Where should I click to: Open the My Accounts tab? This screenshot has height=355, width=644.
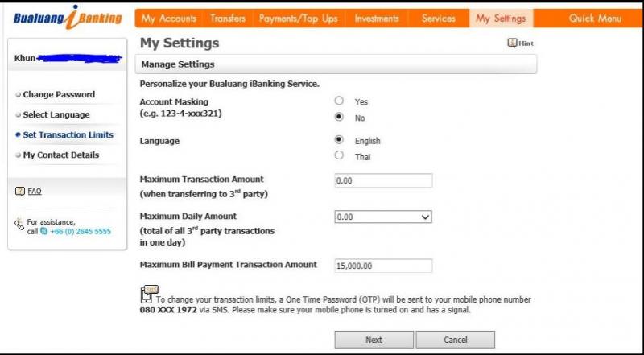coord(168,19)
